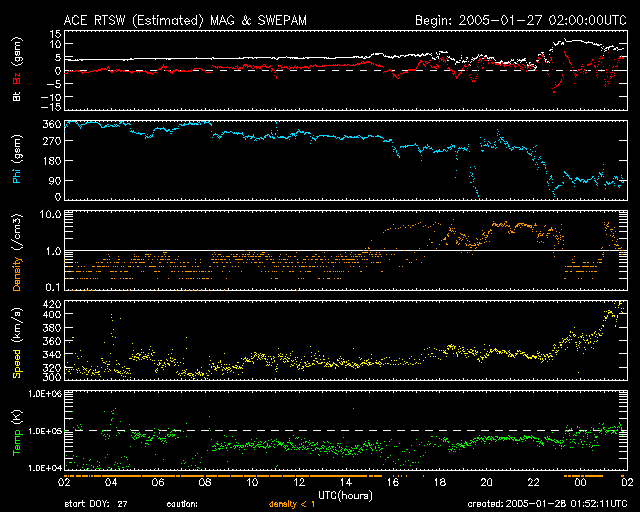Click the '360' value on Speed axis
This screenshot has width=640, height=512.
52,341
